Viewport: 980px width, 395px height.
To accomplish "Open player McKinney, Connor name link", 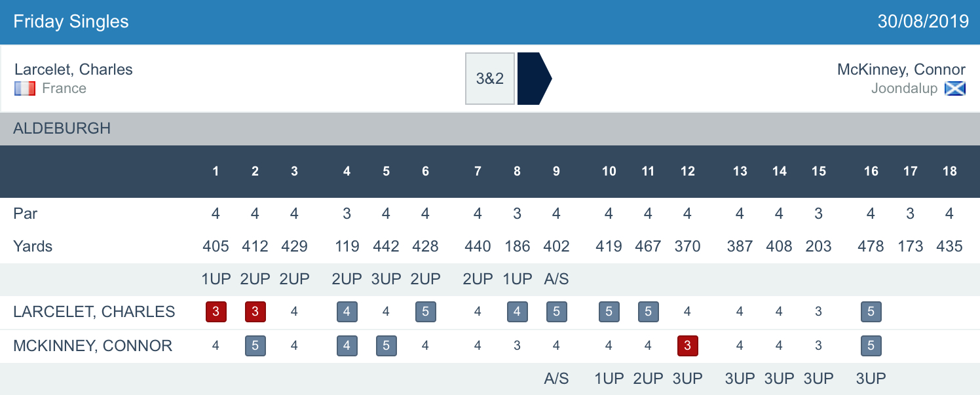I will point(901,69).
